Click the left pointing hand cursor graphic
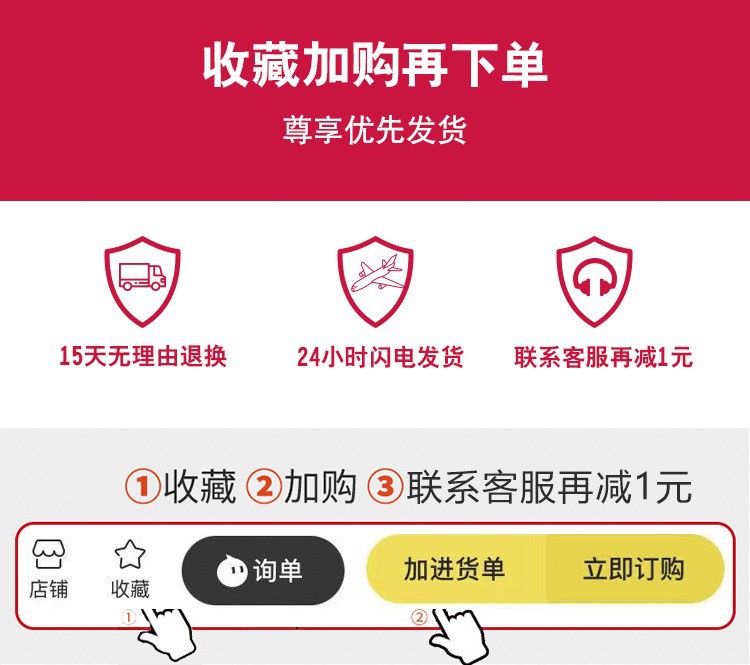Viewport: 750px width, 665px height. (167, 634)
